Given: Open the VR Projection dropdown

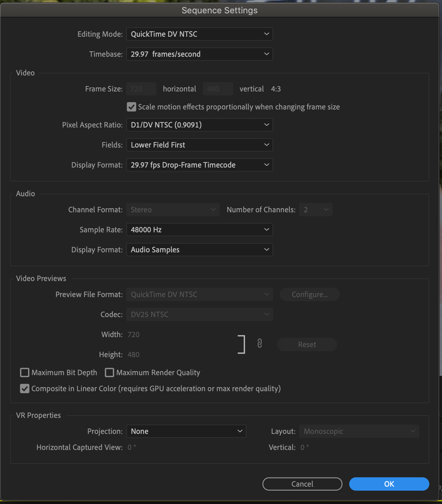Looking at the screenshot, I should tap(186, 431).
